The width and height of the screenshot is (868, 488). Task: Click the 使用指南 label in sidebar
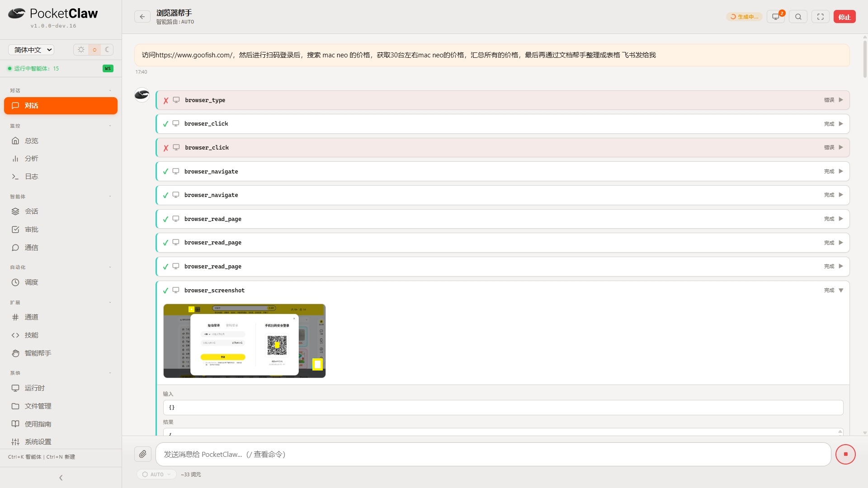[38, 424]
